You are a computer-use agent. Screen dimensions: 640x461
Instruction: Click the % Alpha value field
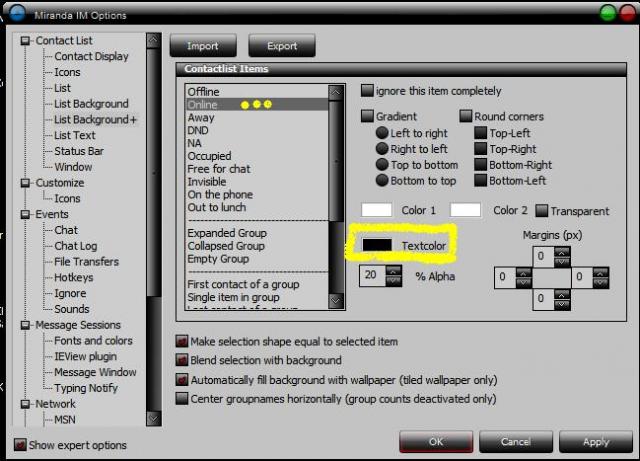pos(372,276)
